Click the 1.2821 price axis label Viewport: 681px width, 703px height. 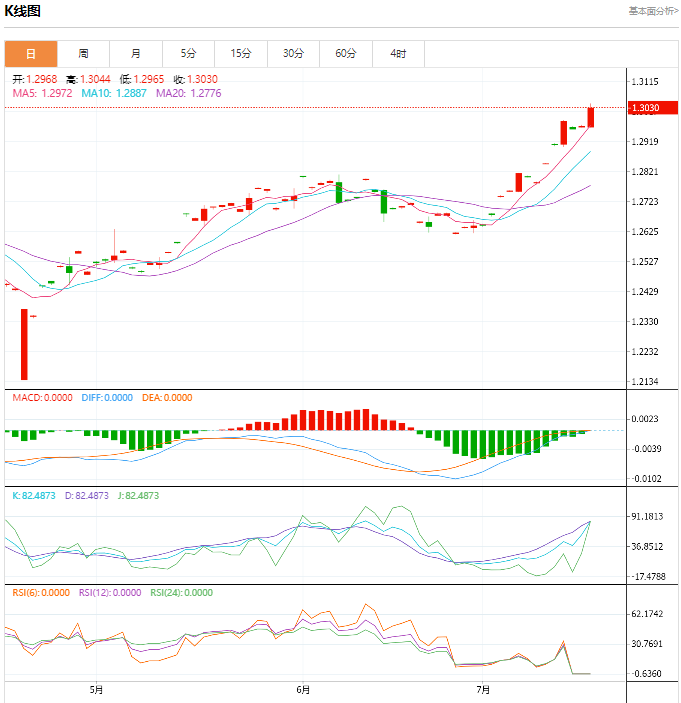click(x=645, y=172)
